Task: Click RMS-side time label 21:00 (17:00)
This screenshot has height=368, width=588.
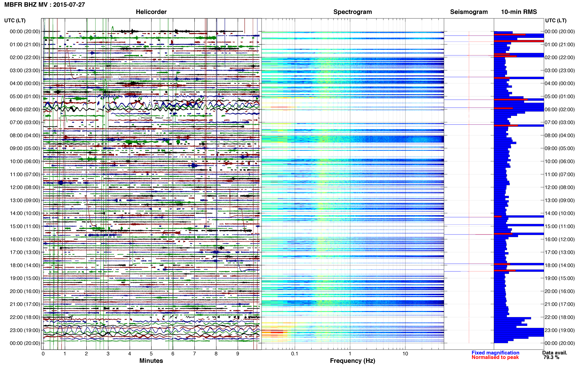Action: coord(560,304)
